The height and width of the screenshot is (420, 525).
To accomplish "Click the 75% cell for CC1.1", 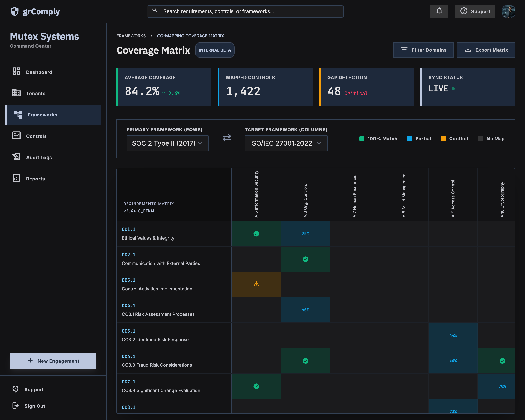I will pos(305,234).
